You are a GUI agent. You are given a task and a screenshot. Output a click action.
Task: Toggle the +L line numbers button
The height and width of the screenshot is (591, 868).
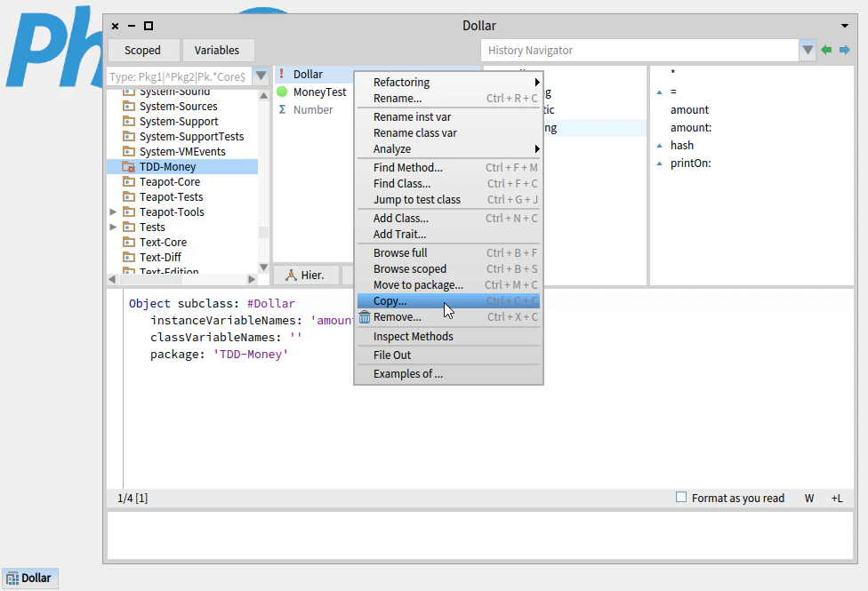point(837,498)
